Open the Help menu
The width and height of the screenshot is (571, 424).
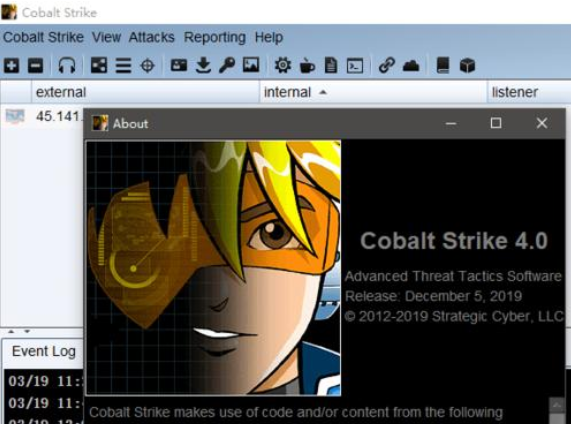point(269,37)
